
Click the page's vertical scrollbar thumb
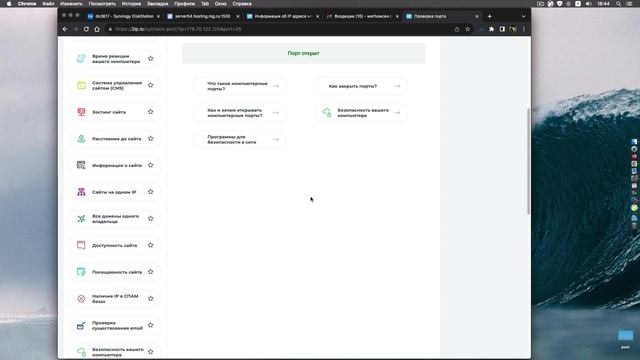[529, 161]
